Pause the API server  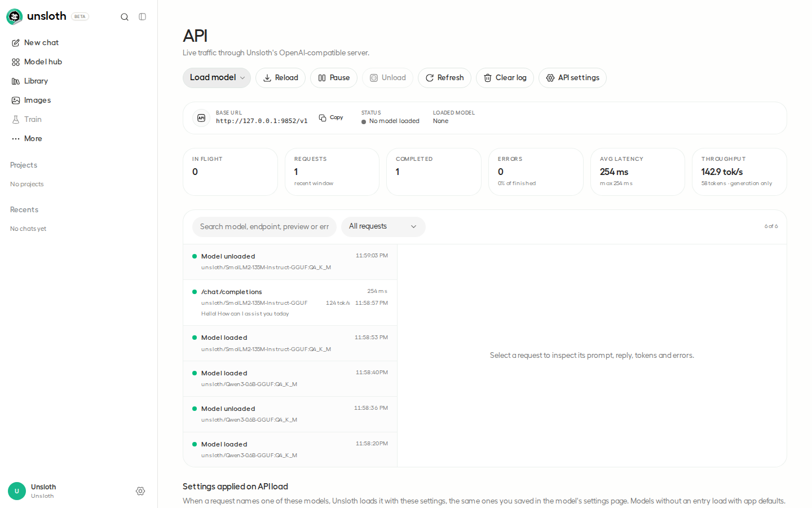click(334, 78)
